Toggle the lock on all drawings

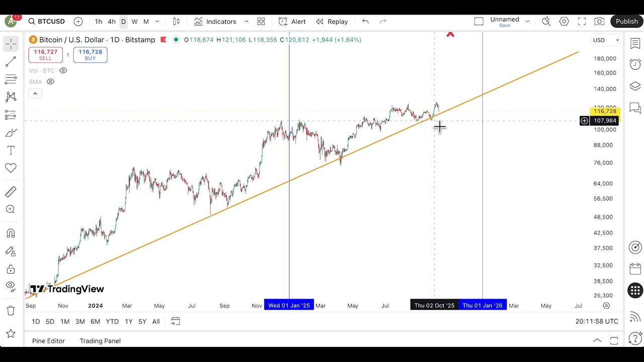11,268
